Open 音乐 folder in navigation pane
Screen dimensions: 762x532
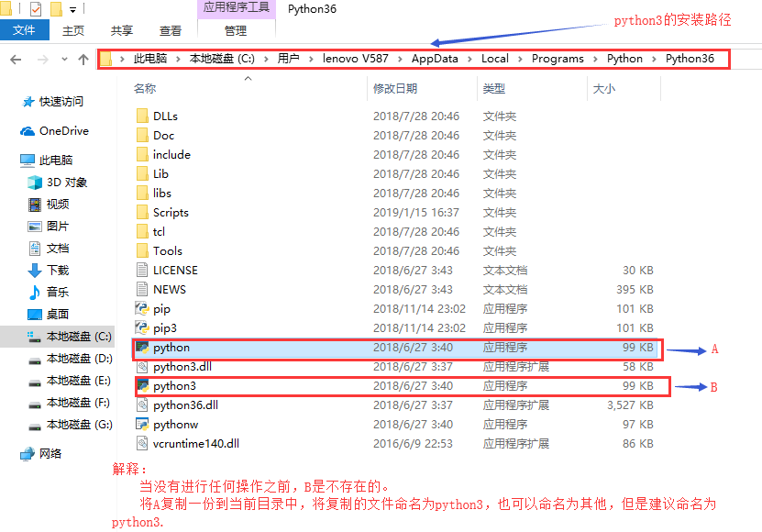pyautogui.click(x=48, y=293)
